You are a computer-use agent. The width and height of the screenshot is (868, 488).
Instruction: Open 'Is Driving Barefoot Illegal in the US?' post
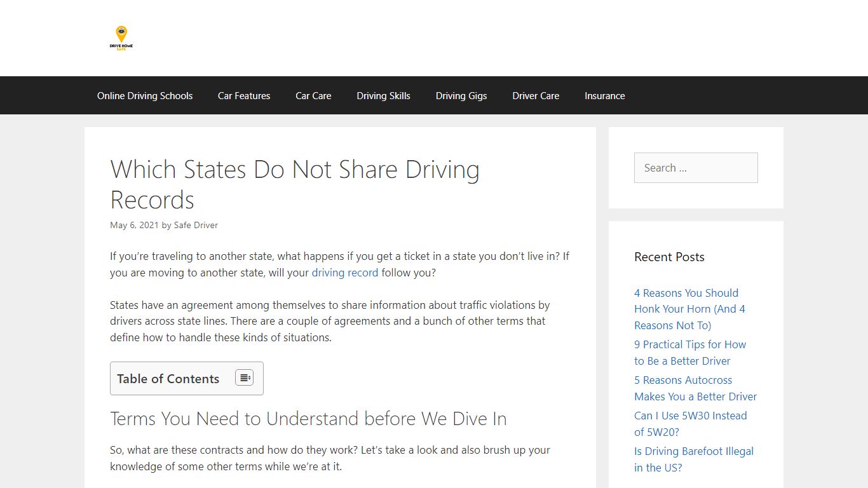[694, 459]
